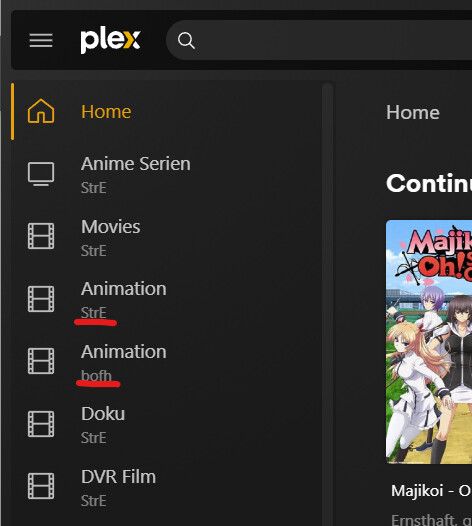Open the Movies library
The width and height of the screenshot is (472, 526).
coord(166,237)
